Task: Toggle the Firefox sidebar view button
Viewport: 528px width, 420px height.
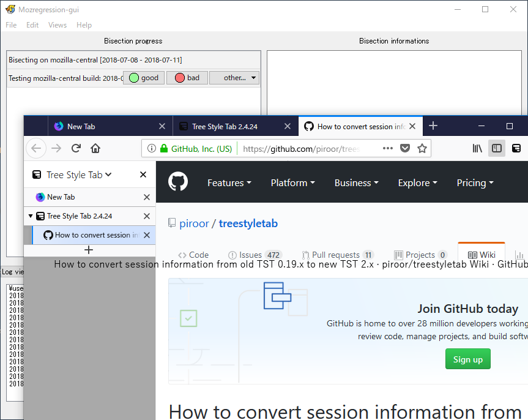Action: click(497, 148)
